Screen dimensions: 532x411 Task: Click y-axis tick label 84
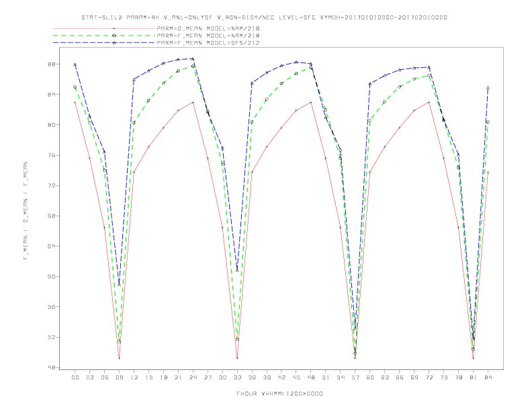52,94
